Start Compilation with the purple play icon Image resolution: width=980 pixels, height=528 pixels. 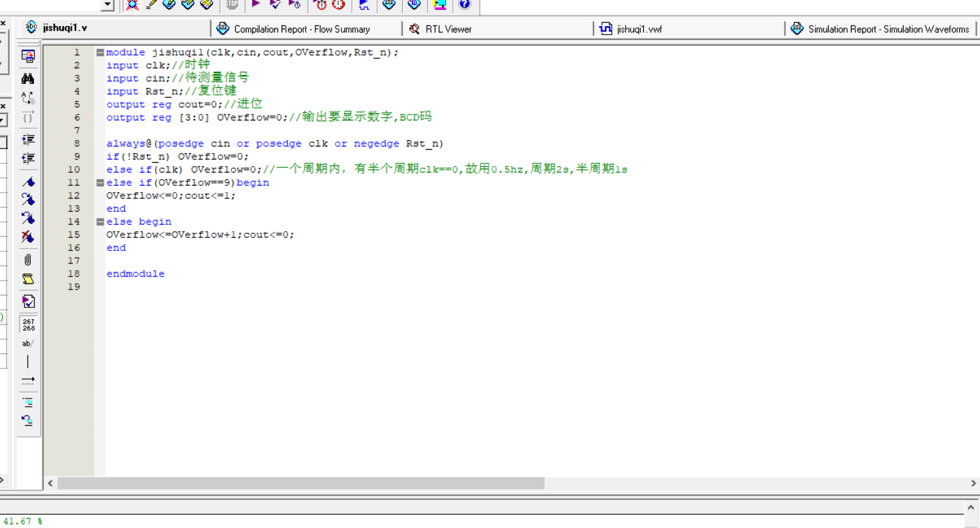pos(256,5)
